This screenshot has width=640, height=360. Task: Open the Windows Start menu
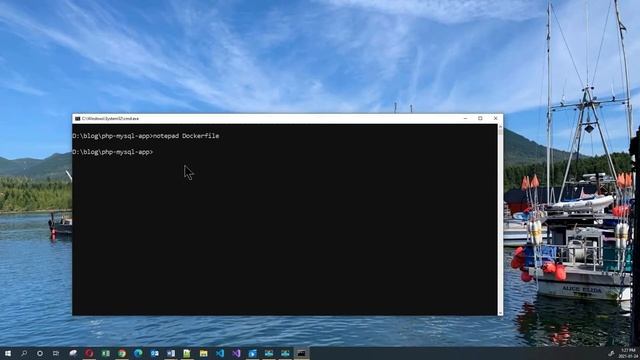click(8, 353)
